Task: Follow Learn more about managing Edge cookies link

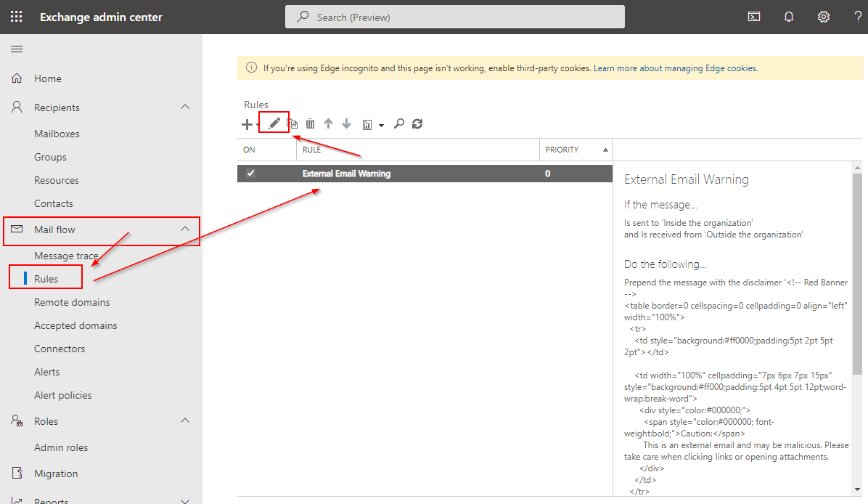Action: coord(676,68)
